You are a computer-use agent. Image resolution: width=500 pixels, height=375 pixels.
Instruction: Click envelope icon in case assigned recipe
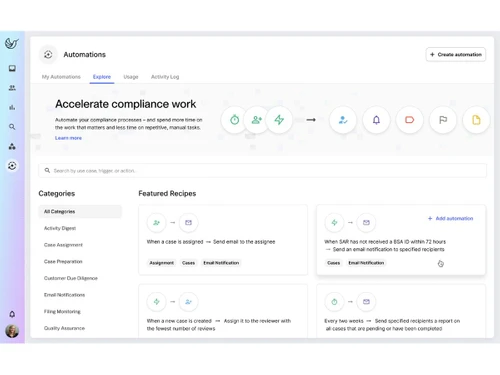[189, 222]
